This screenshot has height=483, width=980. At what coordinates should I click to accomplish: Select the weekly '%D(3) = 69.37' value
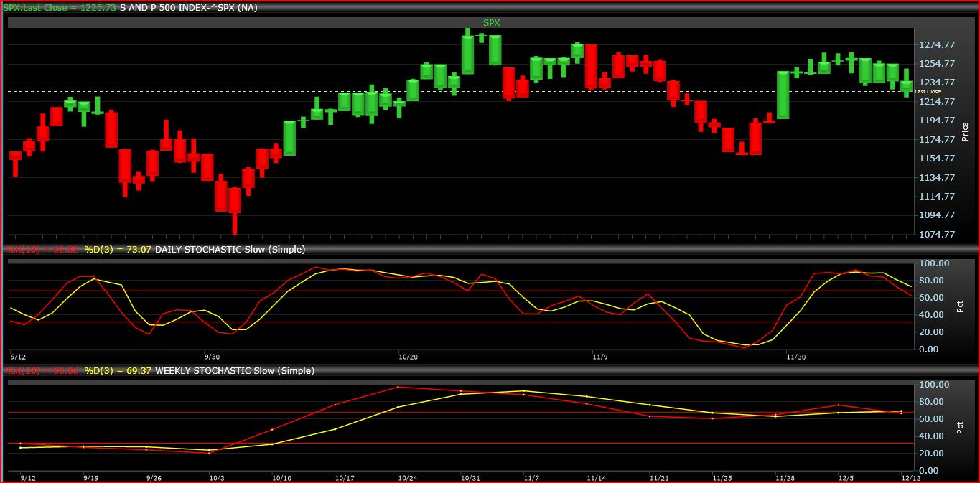point(118,371)
